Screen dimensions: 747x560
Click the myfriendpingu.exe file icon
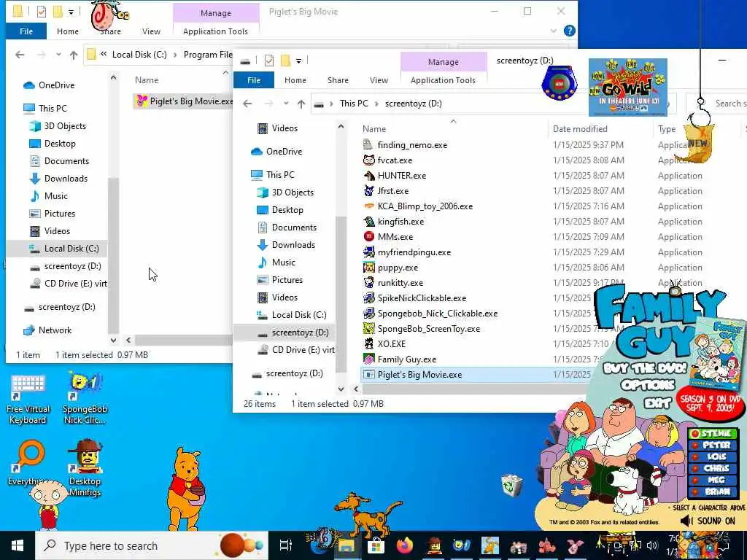(x=368, y=252)
